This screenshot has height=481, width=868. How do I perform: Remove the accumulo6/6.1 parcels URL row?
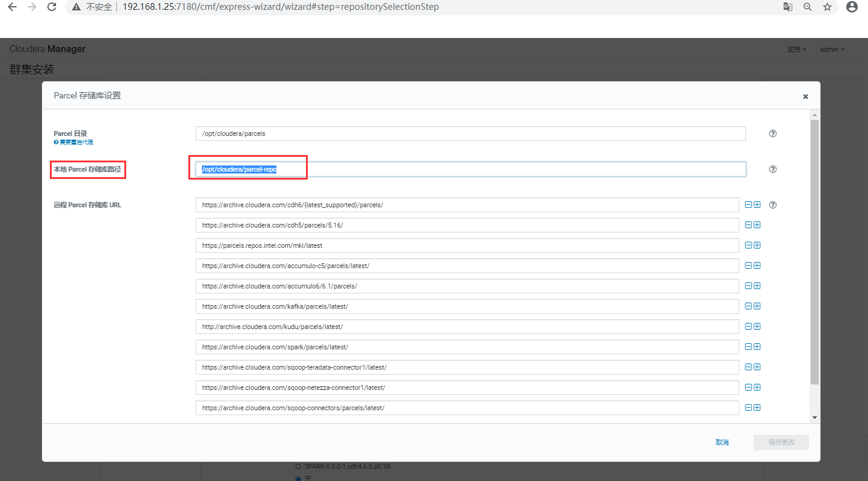tap(749, 286)
